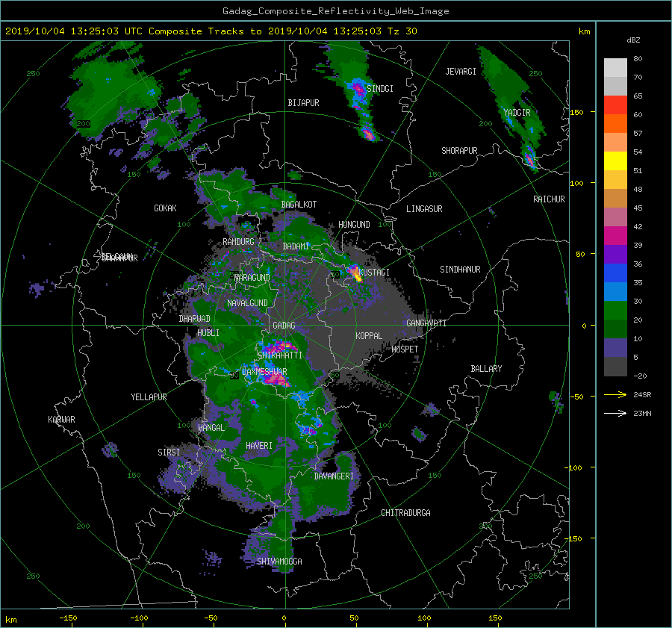Click the dark gray 5 to -20 dBZ swatch
The height and width of the screenshot is (628, 672).
pyautogui.click(x=615, y=367)
